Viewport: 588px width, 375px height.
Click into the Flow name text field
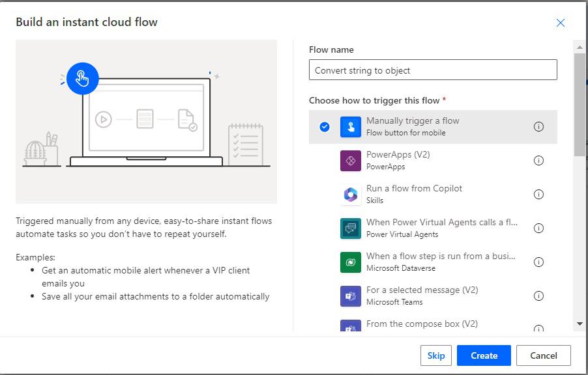coord(433,70)
